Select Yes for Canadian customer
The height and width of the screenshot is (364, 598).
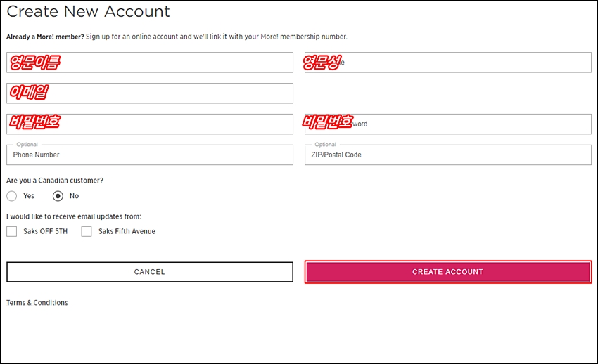tap(12, 196)
